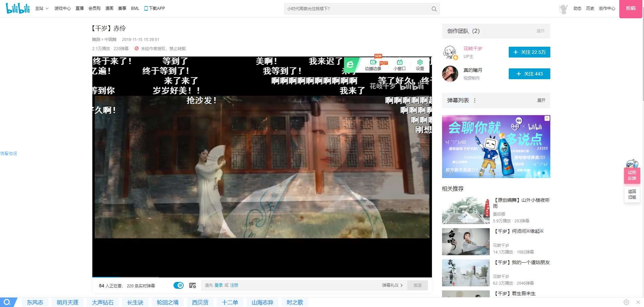The image size is (644, 307).
Task: Select hot word 山海志异
Action: click(262, 302)
